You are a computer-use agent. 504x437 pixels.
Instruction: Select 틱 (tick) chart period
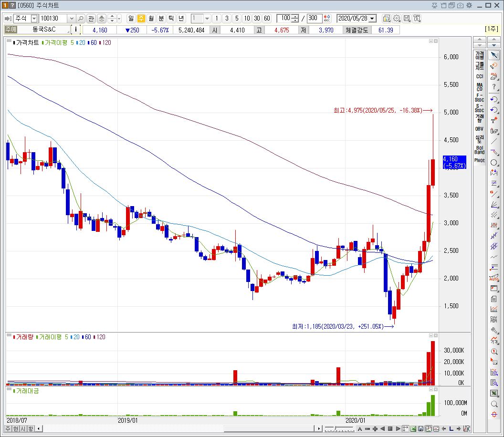click(x=171, y=18)
